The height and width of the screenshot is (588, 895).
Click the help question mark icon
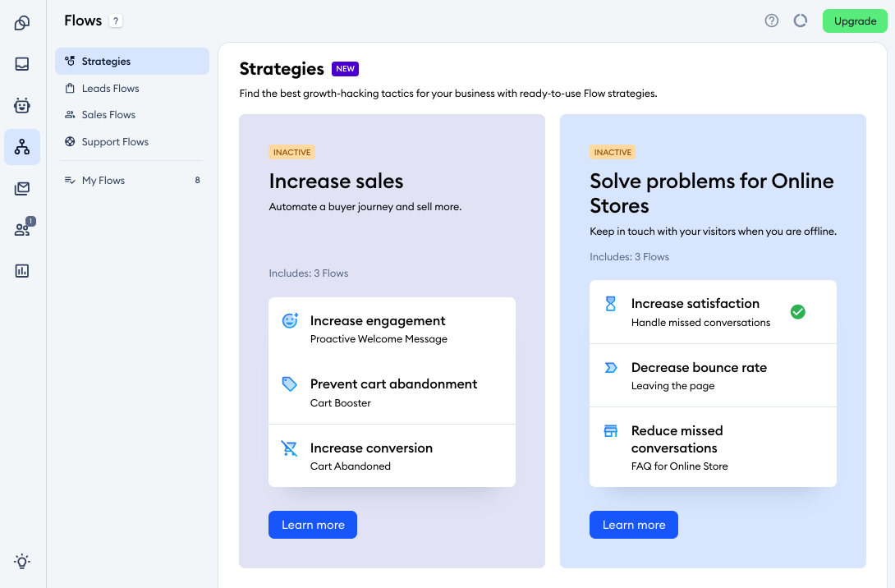772,21
